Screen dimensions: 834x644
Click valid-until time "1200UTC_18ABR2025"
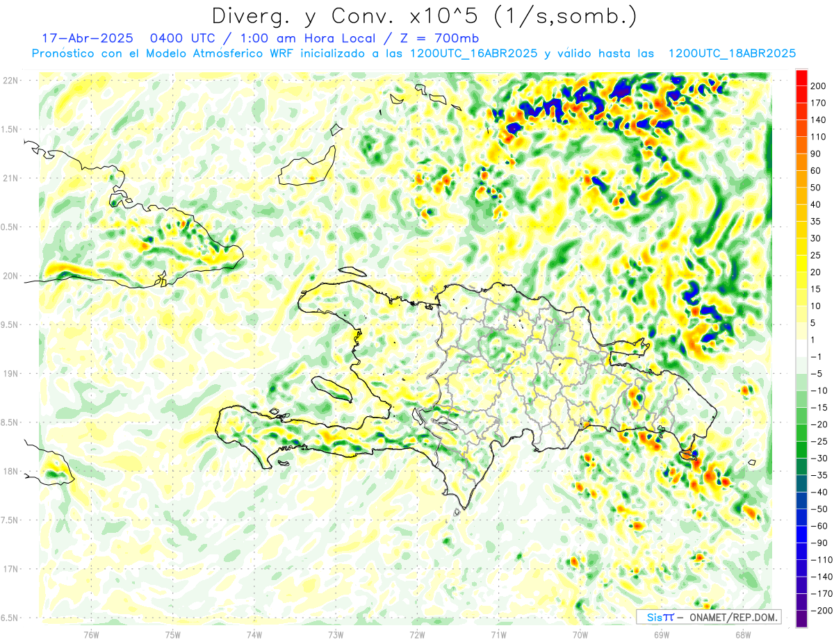tap(731, 53)
